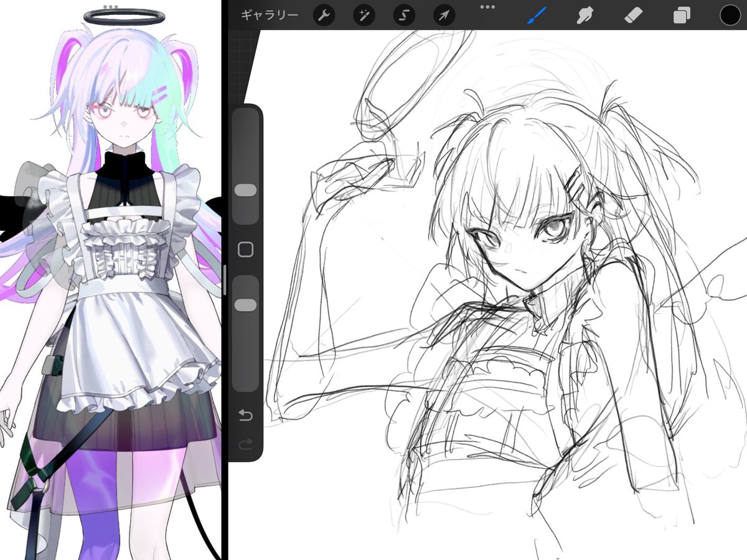Redo using the sidebar redo arrow

[x=245, y=443]
